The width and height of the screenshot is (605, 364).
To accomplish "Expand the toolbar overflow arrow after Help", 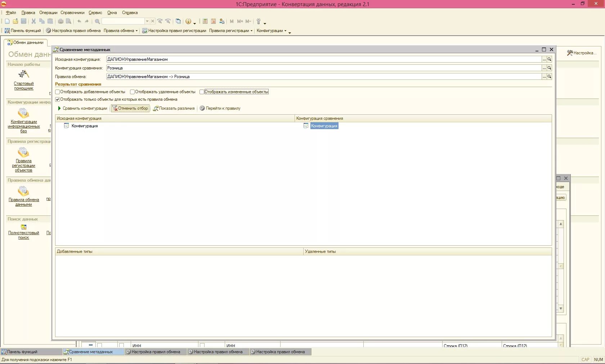I will click(x=195, y=23).
